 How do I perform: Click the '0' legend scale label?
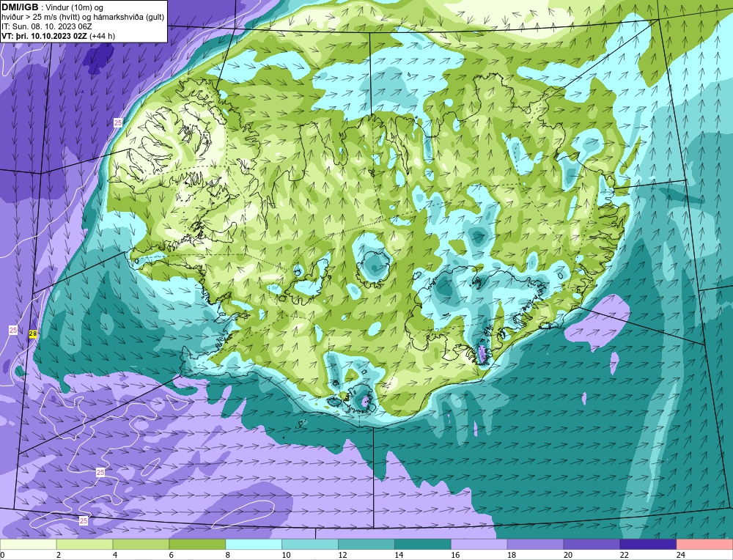pos(3,555)
